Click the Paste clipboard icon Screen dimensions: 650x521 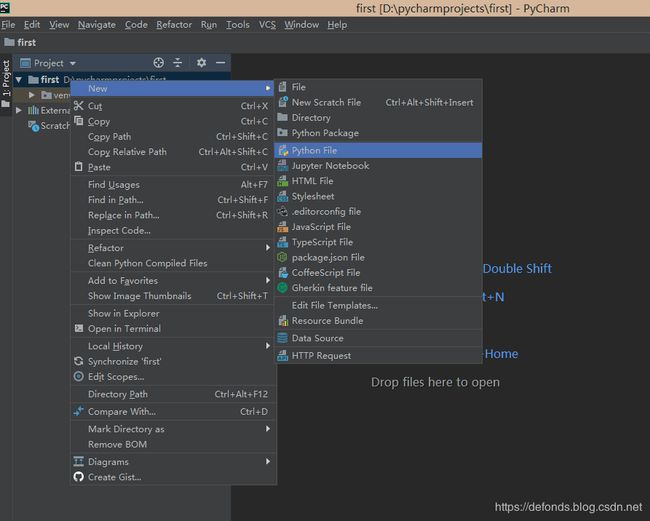pyautogui.click(x=78, y=167)
